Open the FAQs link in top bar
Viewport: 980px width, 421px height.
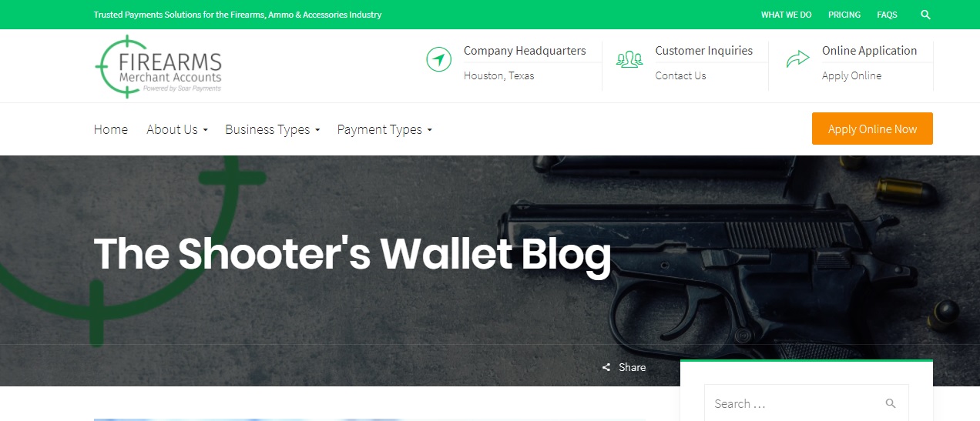[887, 15]
